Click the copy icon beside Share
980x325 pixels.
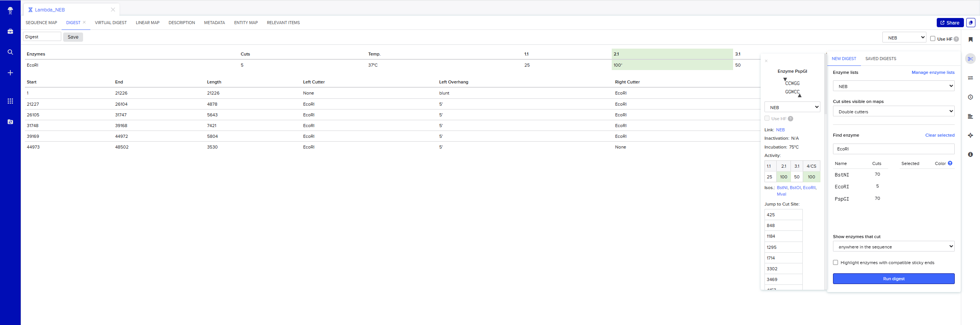click(970, 23)
